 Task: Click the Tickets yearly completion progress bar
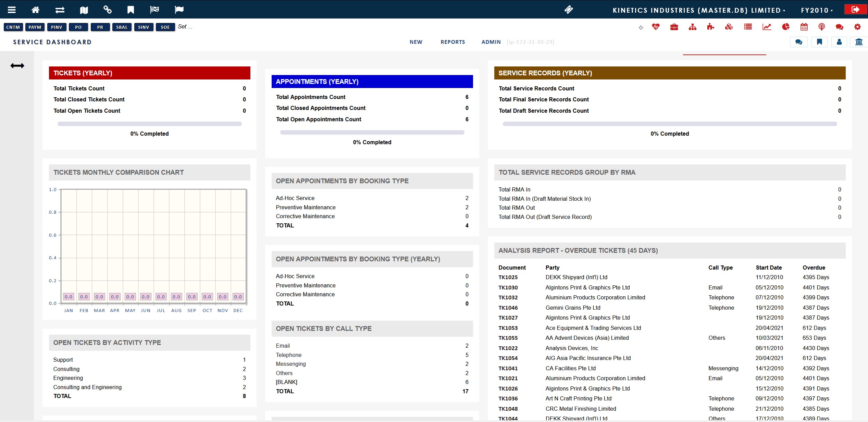[x=149, y=124]
